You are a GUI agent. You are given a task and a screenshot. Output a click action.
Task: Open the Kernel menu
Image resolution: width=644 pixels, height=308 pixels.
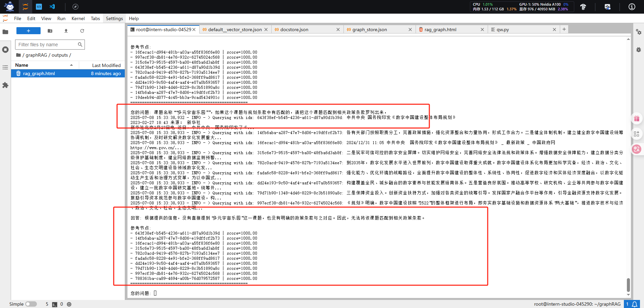(x=78, y=18)
